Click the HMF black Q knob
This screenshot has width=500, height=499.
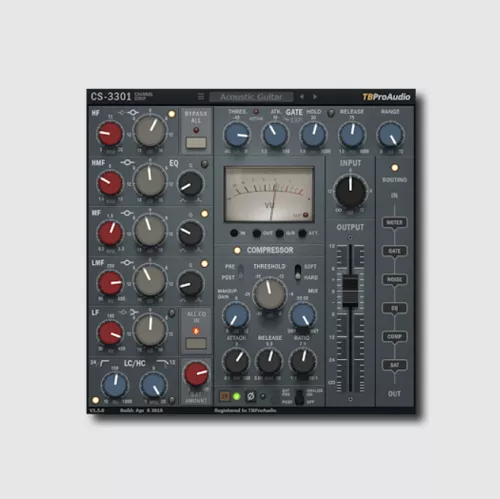190,184
